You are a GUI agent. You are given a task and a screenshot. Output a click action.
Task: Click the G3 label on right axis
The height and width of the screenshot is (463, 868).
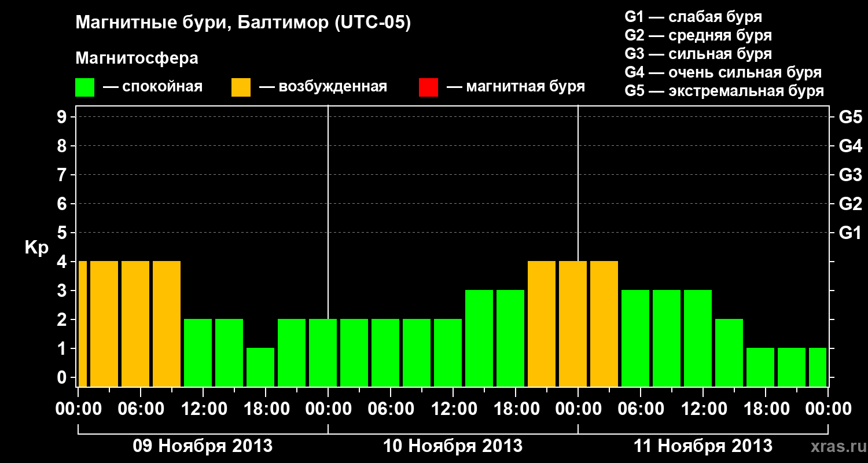click(850, 175)
